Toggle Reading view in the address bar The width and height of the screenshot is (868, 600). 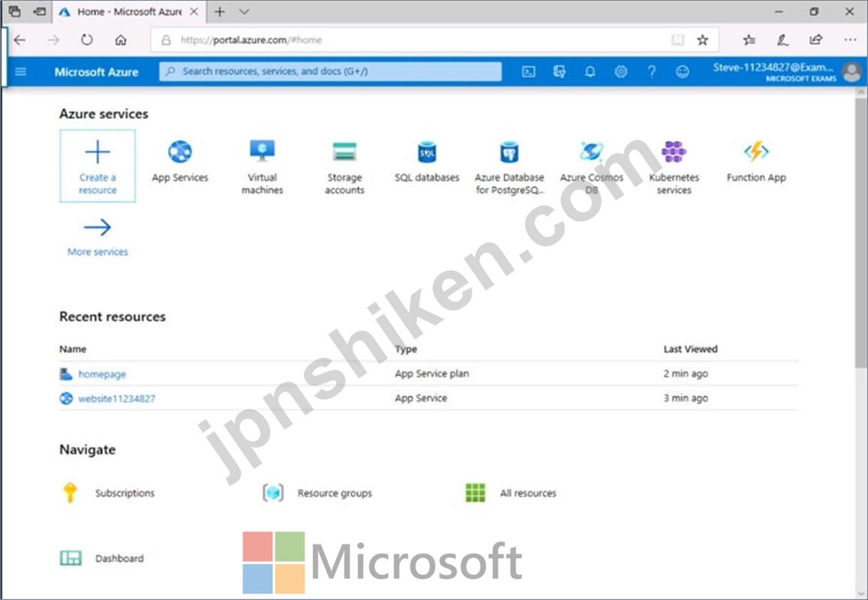677,40
